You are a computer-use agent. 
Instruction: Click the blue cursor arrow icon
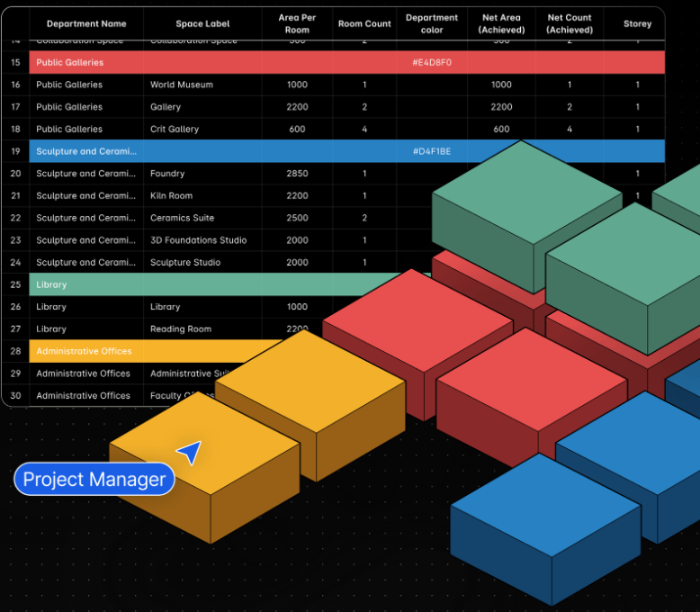[x=189, y=453]
